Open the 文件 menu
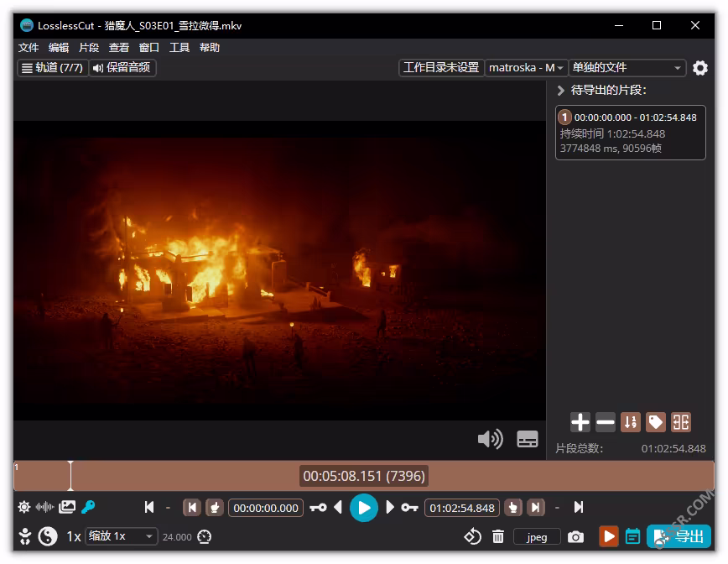Viewport: 728px width, 564px height. (29, 48)
